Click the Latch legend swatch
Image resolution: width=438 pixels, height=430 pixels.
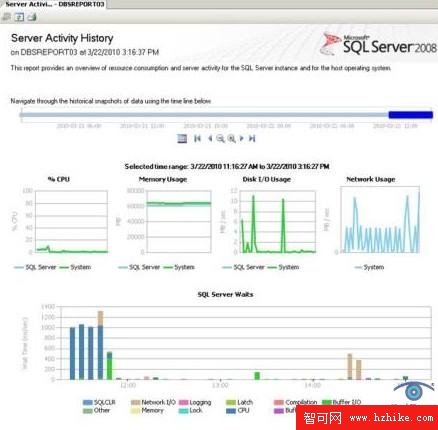[x=231, y=402]
